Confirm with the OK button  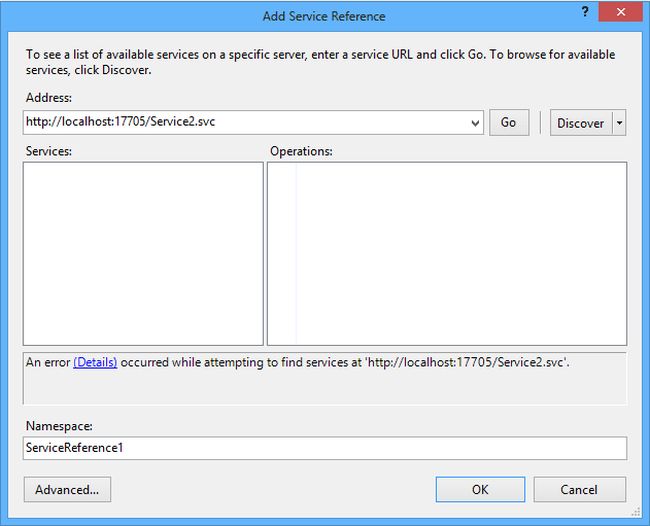[x=480, y=489]
